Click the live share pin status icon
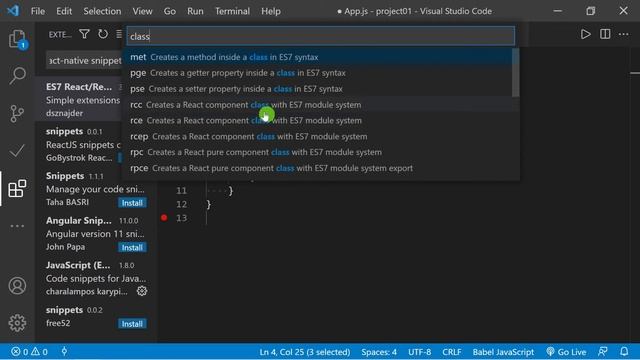Image resolution: width=640 pixels, height=360 pixels. pos(64,352)
